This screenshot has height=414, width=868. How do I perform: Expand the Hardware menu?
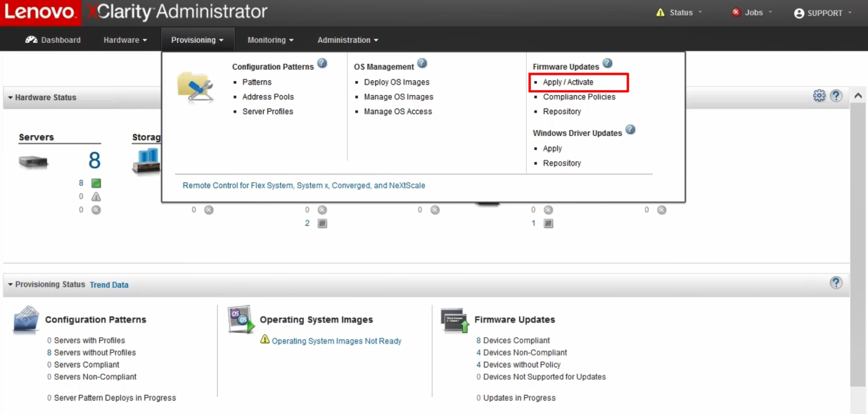[x=125, y=40]
